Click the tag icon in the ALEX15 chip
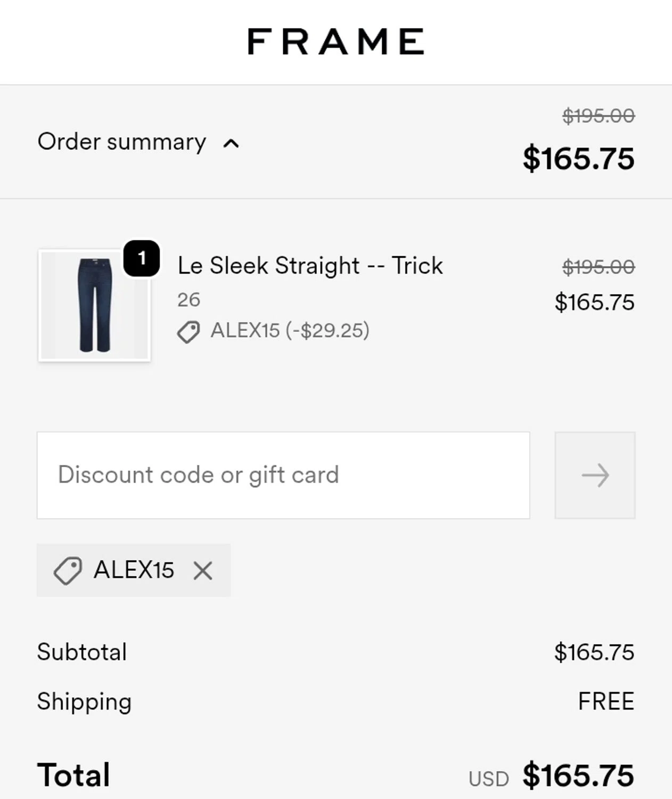Image resolution: width=672 pixels, height=799 pixels. click(x=68, y=570)
